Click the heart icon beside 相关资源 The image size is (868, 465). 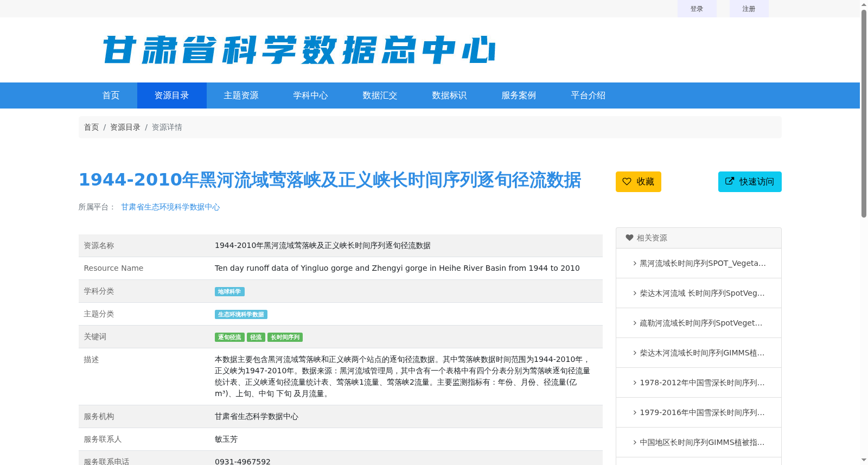point(629,238)
